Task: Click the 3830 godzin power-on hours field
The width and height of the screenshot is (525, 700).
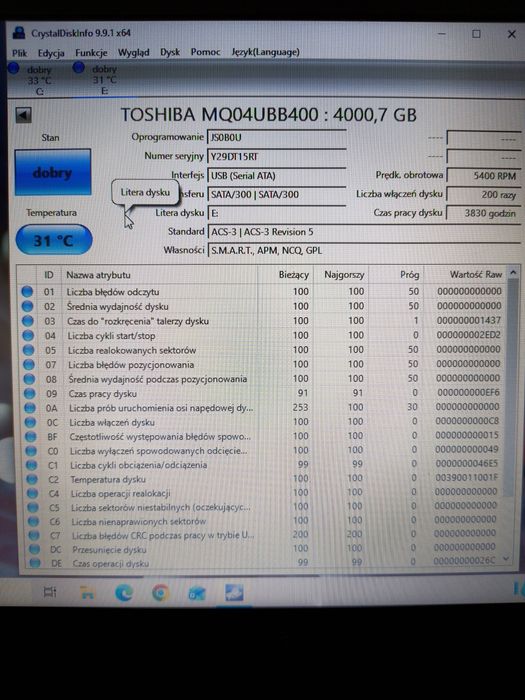Action: tap(484, 213)
